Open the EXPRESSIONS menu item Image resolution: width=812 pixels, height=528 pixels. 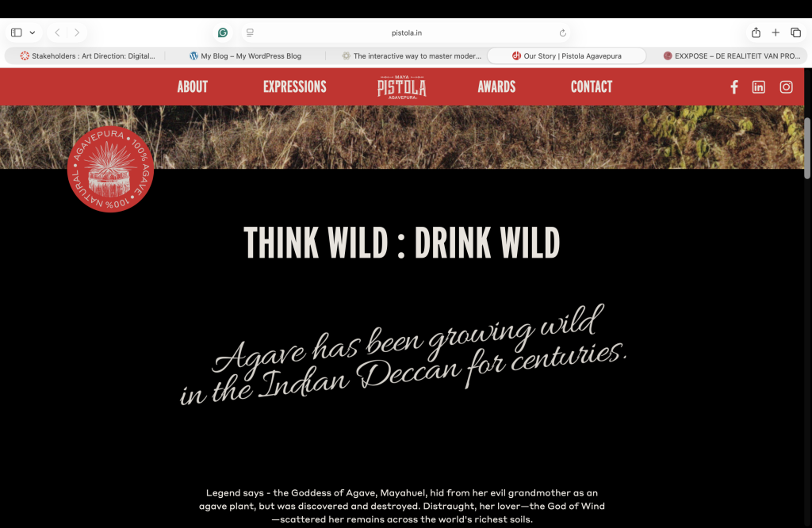coord(295,86)
